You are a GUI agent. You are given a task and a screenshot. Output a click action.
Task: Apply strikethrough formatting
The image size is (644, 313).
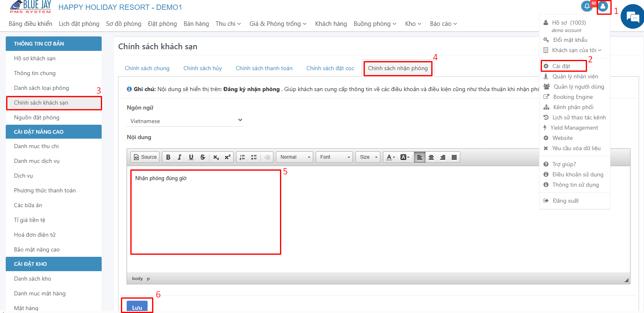click(x=203, y=157)
